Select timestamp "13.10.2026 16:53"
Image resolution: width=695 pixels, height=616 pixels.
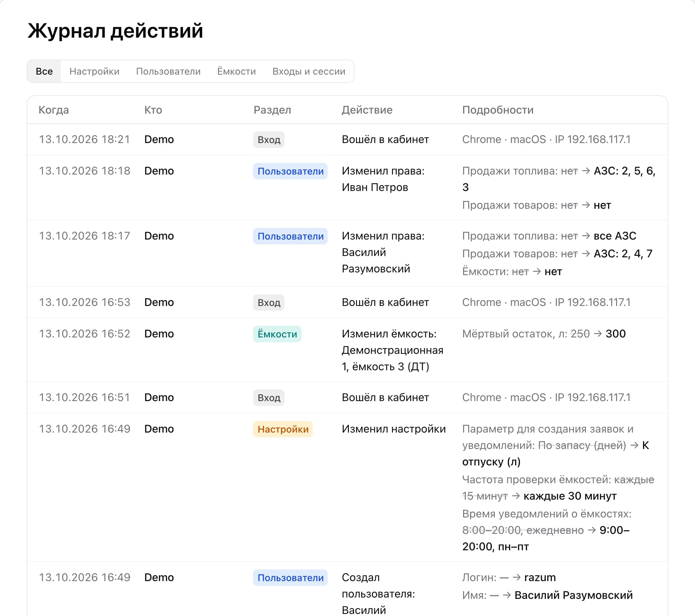[x=84, y=302]
